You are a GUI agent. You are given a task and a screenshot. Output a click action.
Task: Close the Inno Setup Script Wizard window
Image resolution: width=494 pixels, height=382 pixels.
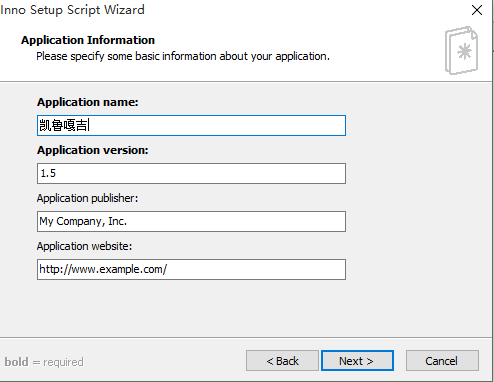[x=477, y=10]
